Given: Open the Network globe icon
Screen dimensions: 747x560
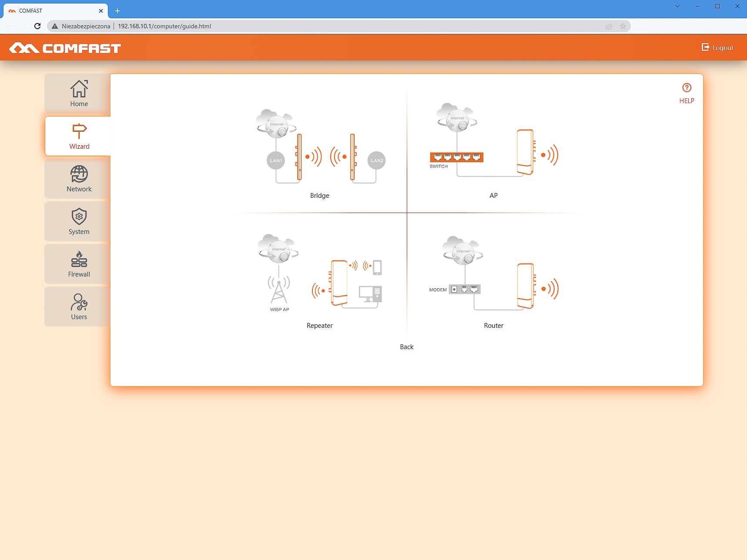Looking at the screenshot, I should [x=79, y=174].
